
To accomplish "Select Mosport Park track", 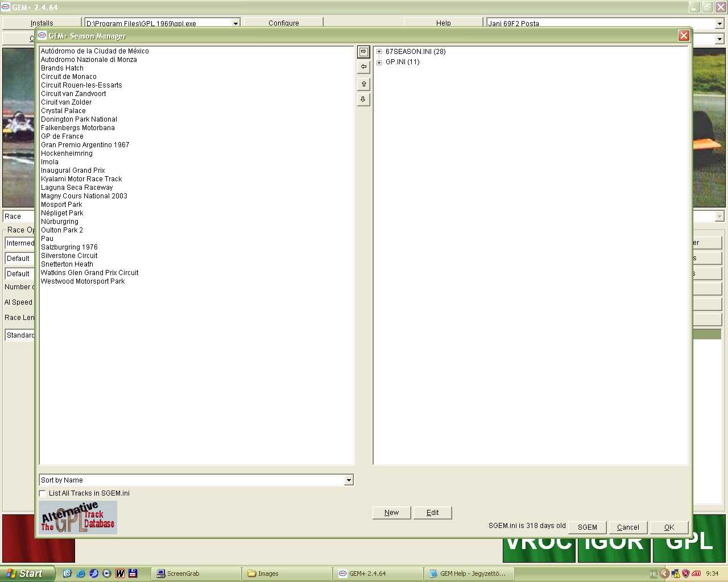I will 61,205.
